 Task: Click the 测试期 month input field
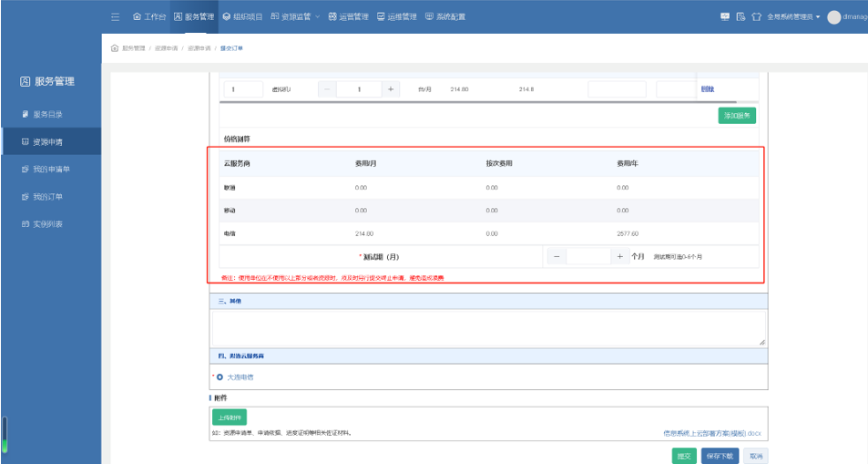pyautogui.click(x=587, y=257)
